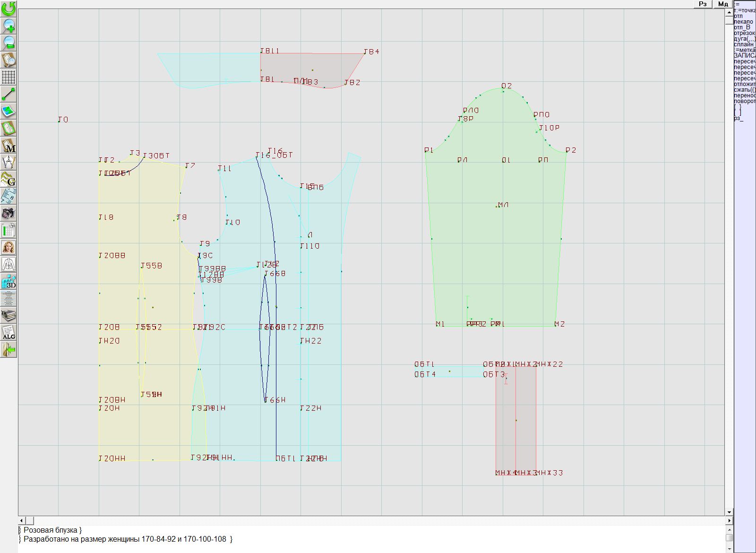Click the ALG algorithm document icon

pos(9,332)
